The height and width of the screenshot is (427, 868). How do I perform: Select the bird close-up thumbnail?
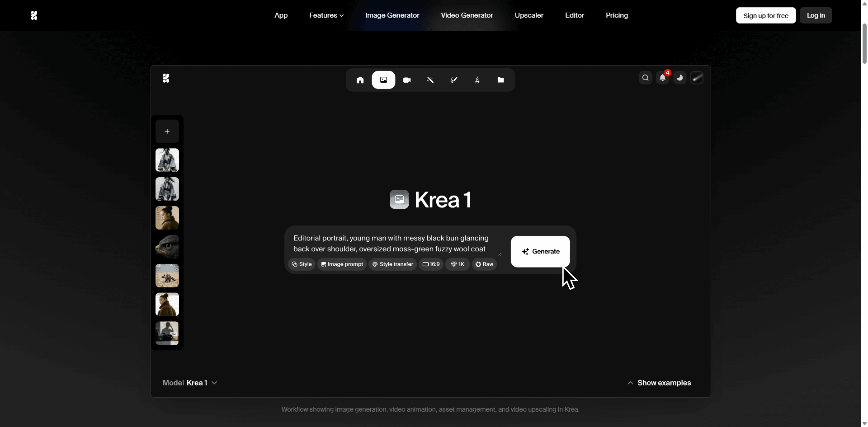coord(167,247)
